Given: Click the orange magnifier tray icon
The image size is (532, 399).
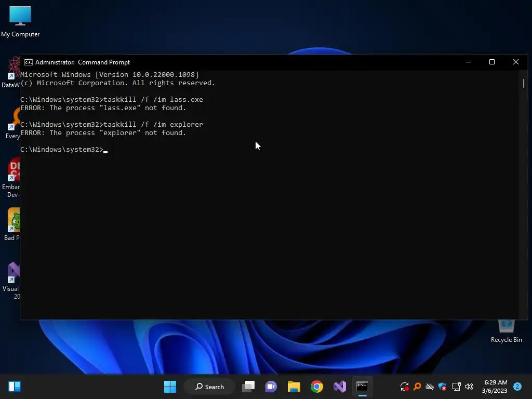Looking at the screenshot, I should 417,387.
